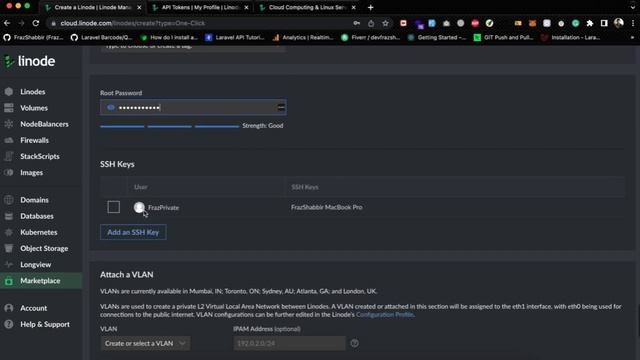This screenshot has height=360, width=640.
Task: Click the Firewalls sidebar icon
Action: tap(9, 140)
